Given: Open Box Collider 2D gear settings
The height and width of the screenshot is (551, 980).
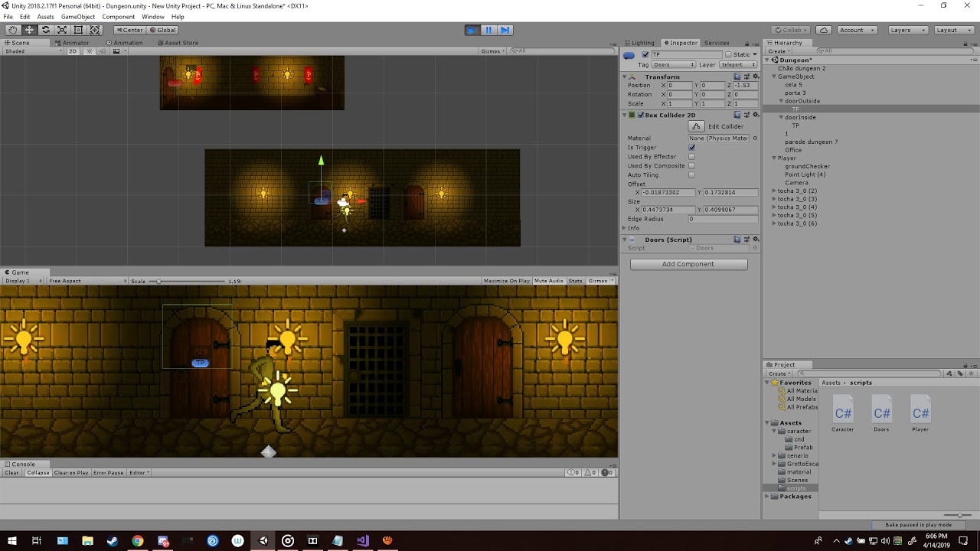Looking at the screenshot, I should click(x=755, y=115).
